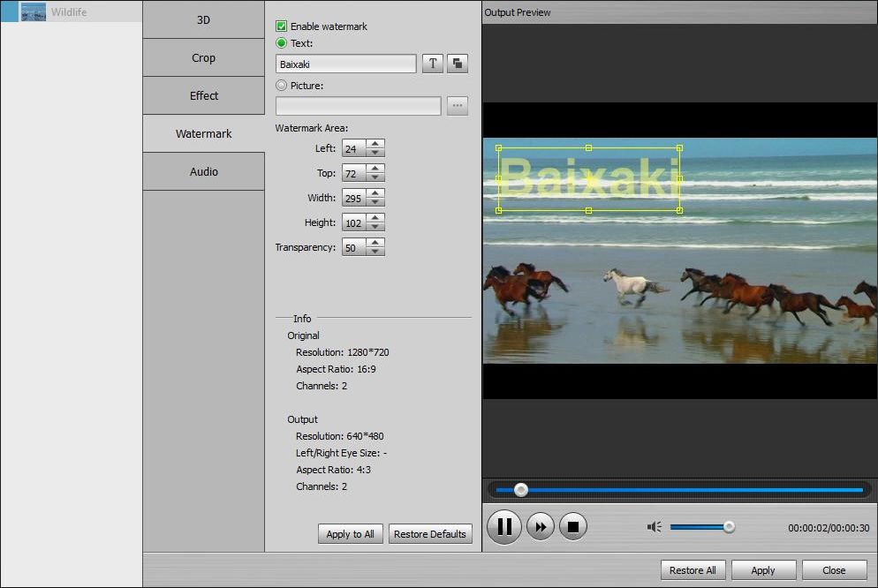
Task: Adjust the volume slider
Action: point(728,526)
